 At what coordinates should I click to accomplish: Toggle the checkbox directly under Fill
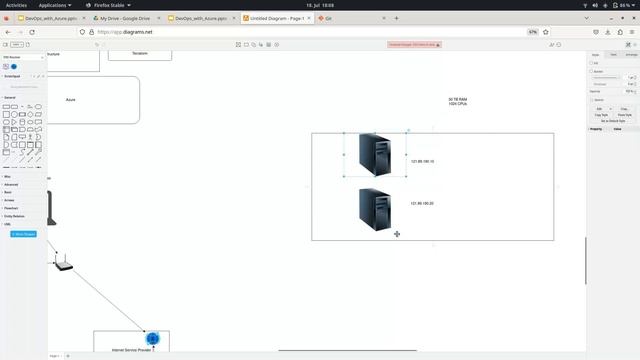[591, 71]
